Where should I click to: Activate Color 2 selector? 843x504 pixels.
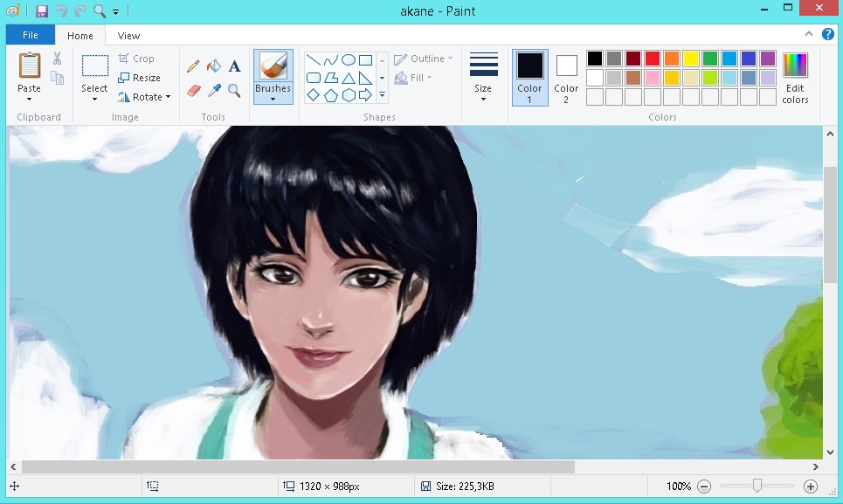click(x=566, y=76)
